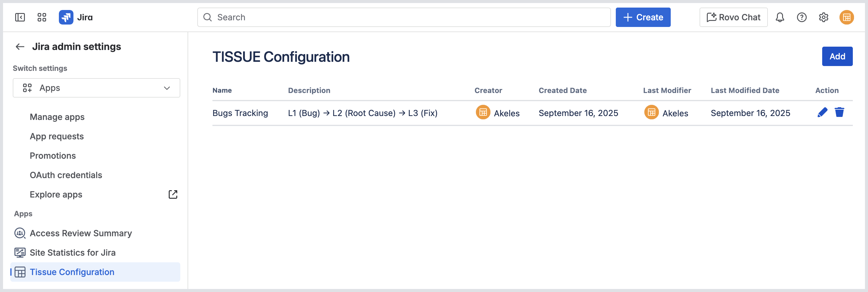This screenshot has height=292, width=868.
Task: Open Access Review Summary app
Action: (80, 234)
